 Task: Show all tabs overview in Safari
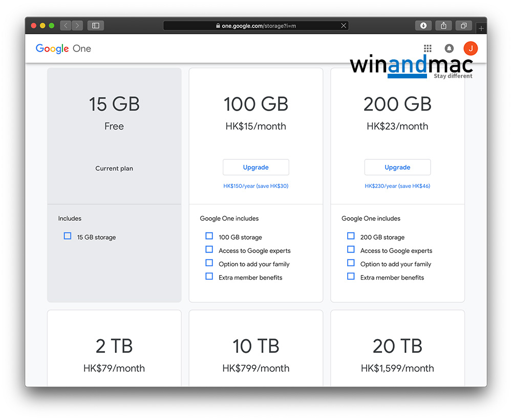pyautogui.click(x=463, y=26)
